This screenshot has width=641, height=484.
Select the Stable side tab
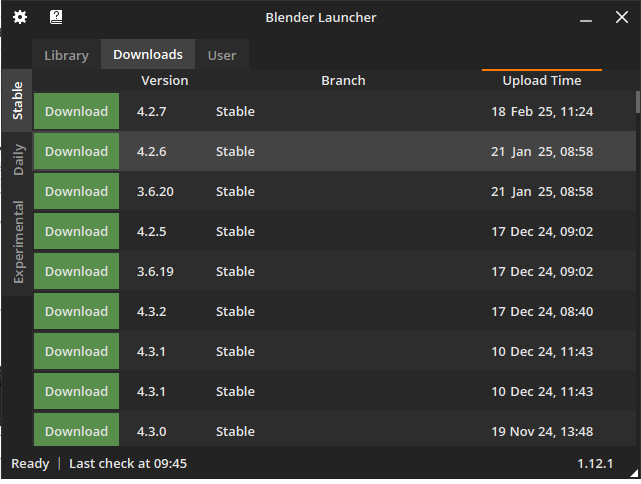click(x=17, y=101)
